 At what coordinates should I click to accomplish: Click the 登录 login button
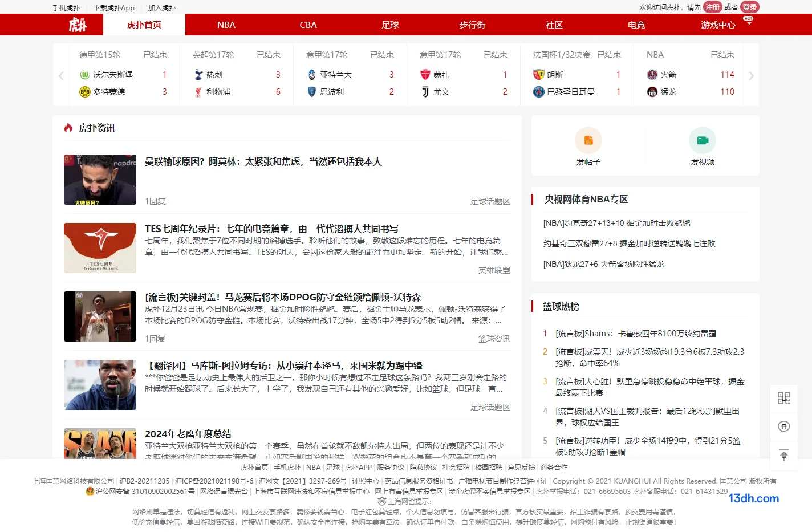(750, 7)
